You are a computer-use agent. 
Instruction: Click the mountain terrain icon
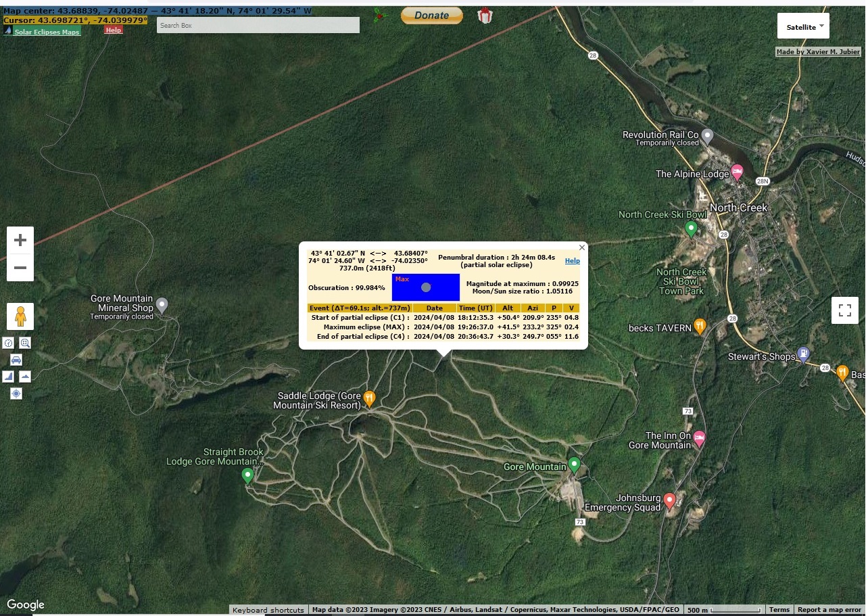click(x=25, y=377)
